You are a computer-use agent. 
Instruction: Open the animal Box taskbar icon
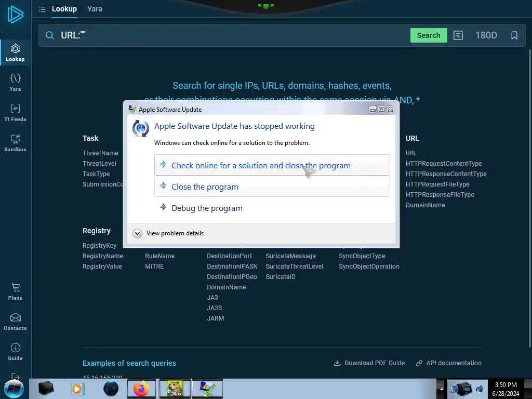(175, 389)
